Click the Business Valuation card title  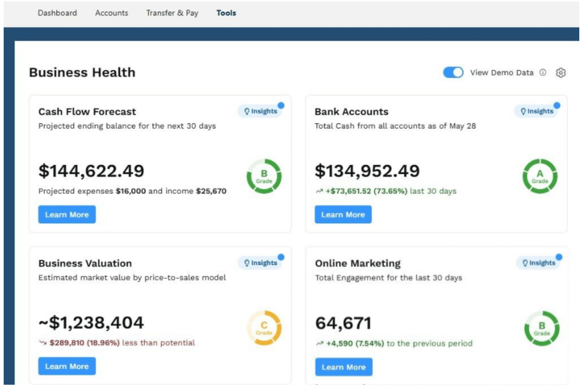click(85, 263)
